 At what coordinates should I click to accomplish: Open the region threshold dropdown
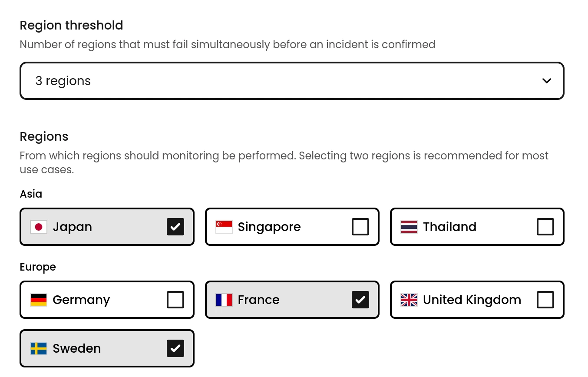tap(292, 81)
